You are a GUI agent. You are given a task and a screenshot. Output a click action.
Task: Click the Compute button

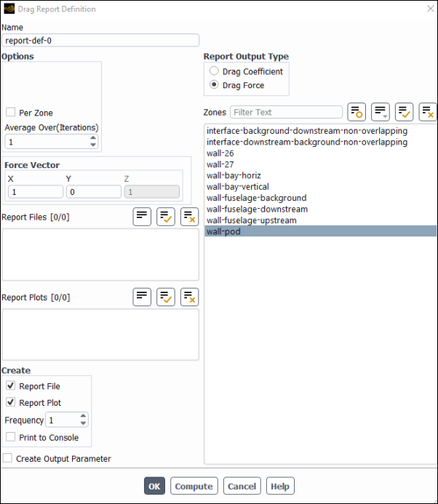click(194, 486)
